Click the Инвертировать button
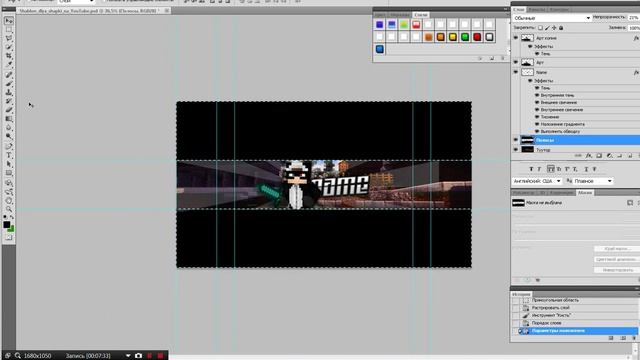Screen dimensions: 640x360 (616, 270)
